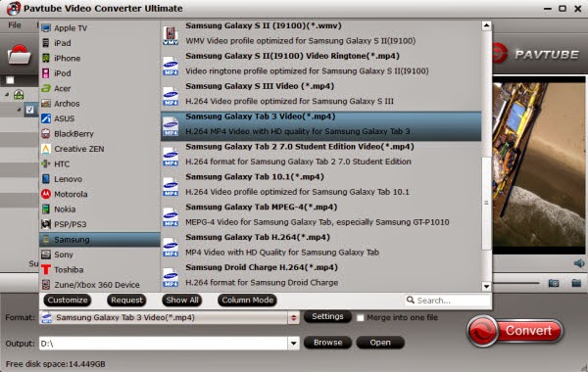
Task: Toggle the select-all checkbox in file list
Action: click(x=10, y=80)
